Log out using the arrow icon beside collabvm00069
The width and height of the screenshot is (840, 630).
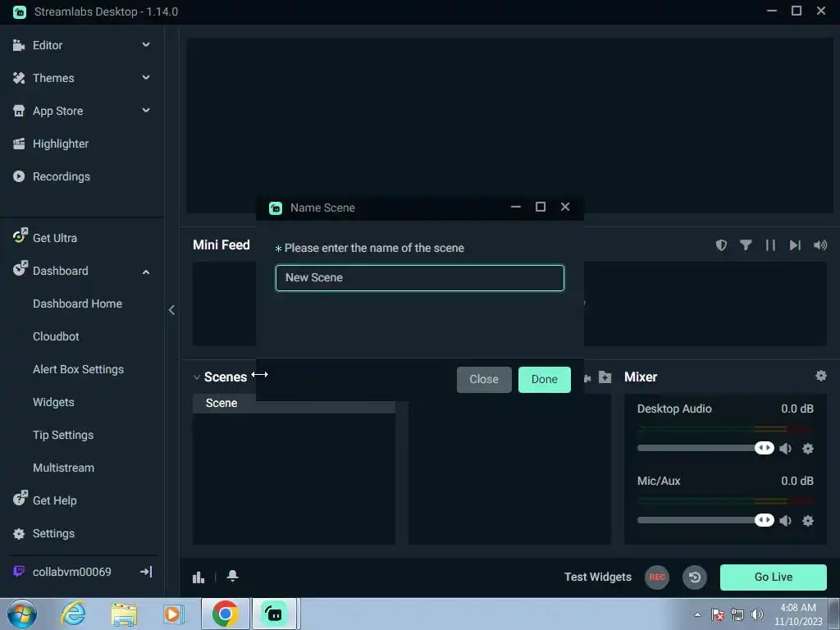point(146,572)
